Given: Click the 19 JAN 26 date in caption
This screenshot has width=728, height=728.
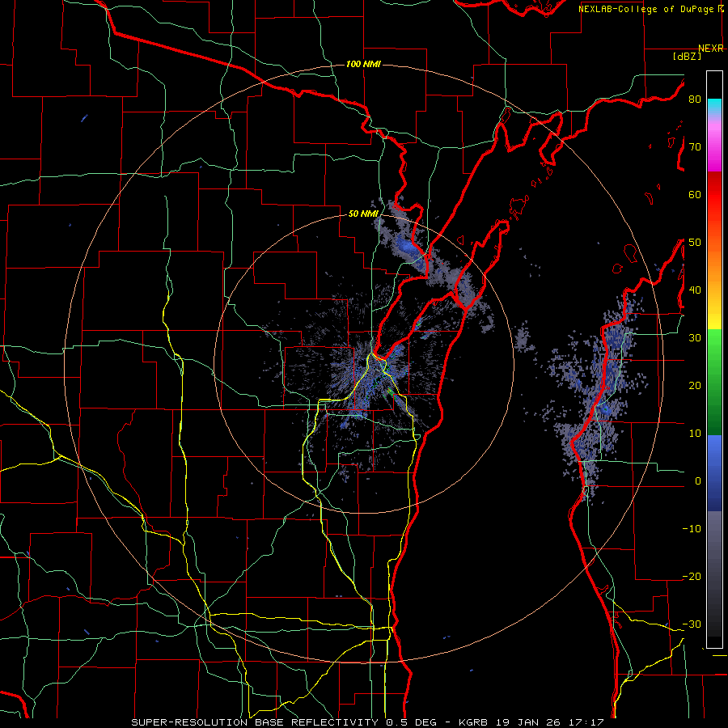Looking at the screenshot, I should click(x=528, y=722).
